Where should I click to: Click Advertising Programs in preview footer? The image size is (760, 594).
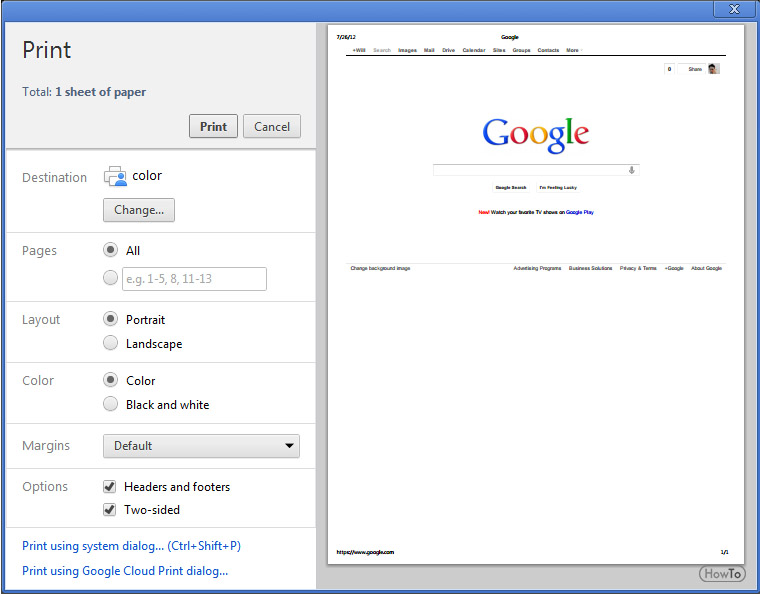[537, 268]
